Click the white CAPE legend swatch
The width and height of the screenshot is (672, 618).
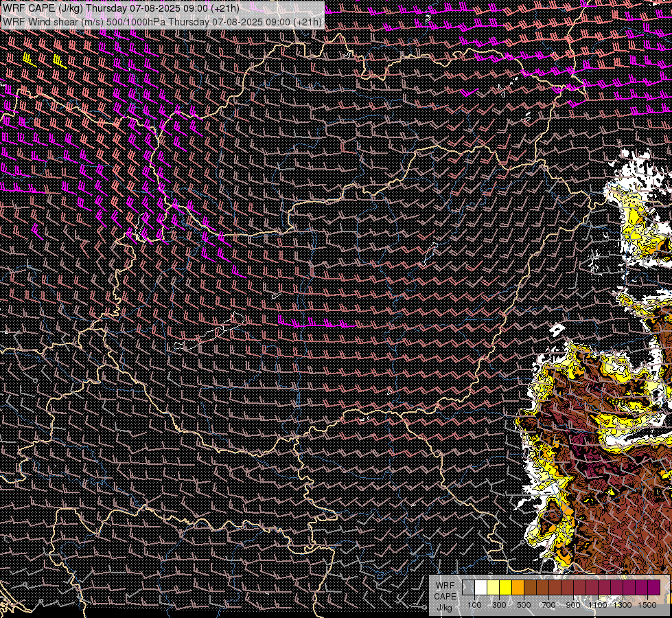(x=481, y=587)
